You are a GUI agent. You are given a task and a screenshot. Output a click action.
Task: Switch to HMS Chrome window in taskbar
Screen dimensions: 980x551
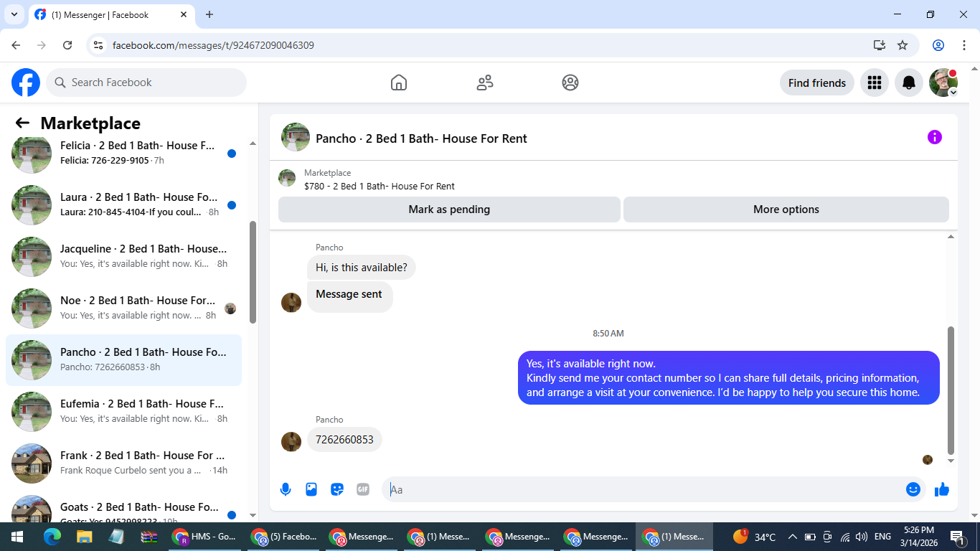[205, 537]
